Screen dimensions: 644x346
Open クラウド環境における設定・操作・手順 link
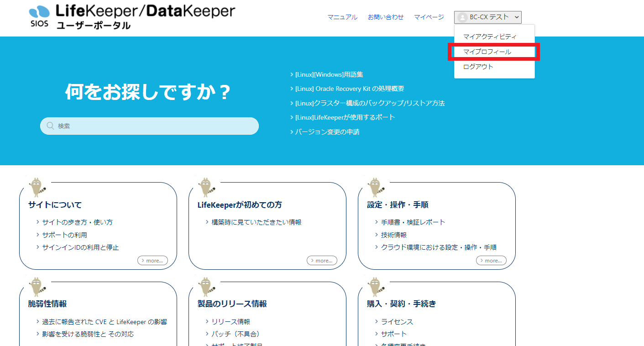[439, 247]
